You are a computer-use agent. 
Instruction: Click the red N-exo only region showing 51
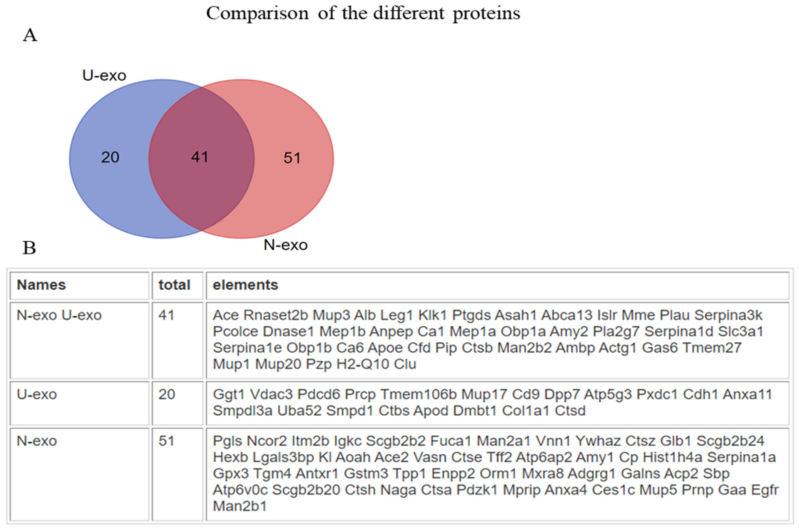click(292, 158)
